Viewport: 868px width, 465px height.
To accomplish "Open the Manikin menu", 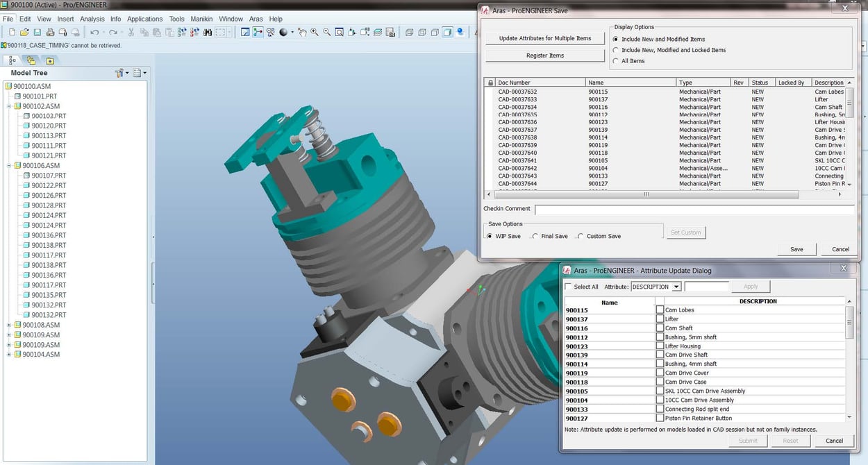I will 201,19.
